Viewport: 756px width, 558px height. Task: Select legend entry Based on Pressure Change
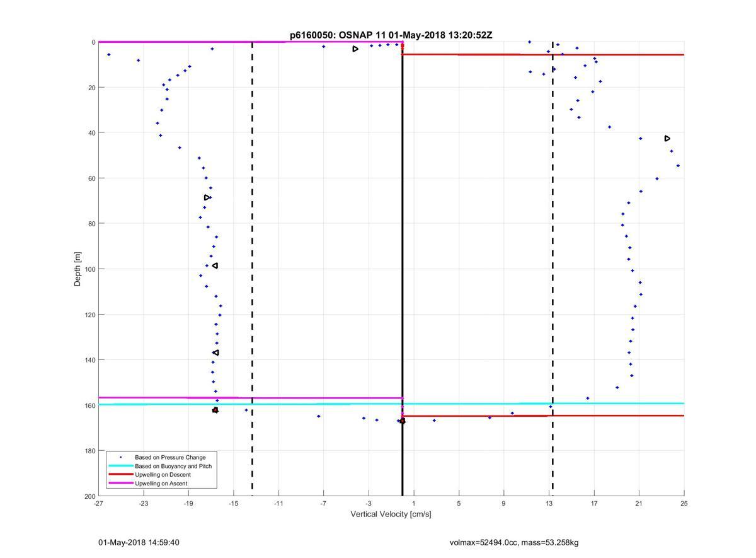[x=170, y=457]
